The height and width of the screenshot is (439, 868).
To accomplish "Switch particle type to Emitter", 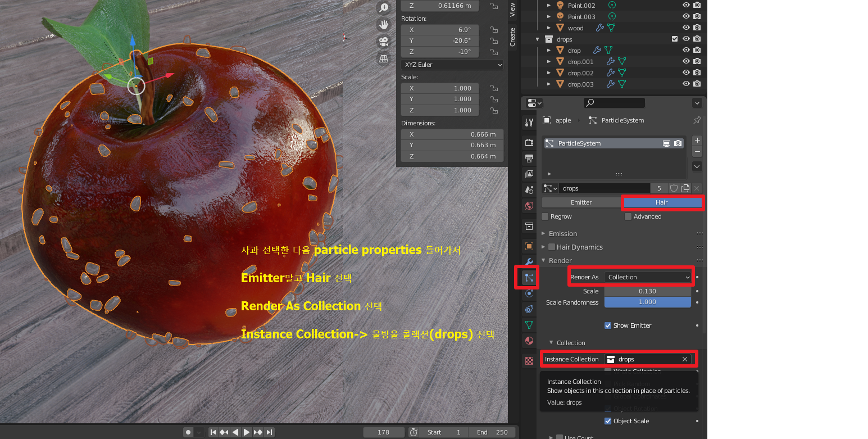I will click(x=581, y=202).
